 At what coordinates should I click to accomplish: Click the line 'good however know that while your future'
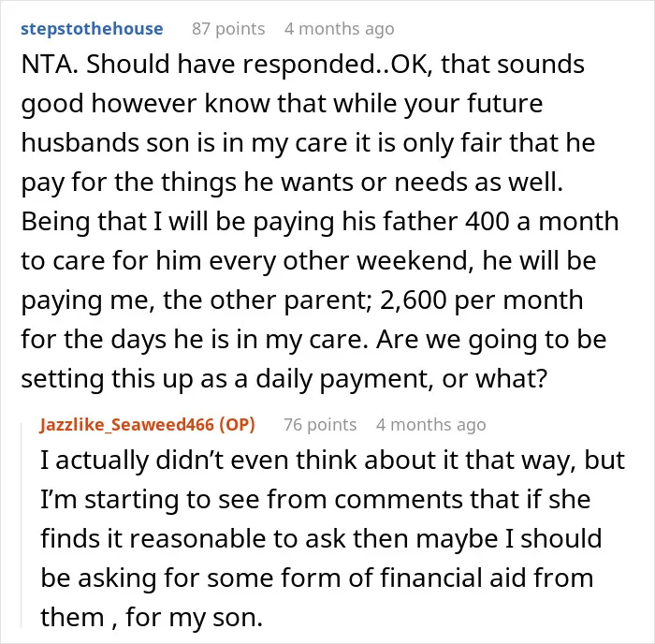coord(282,104)
